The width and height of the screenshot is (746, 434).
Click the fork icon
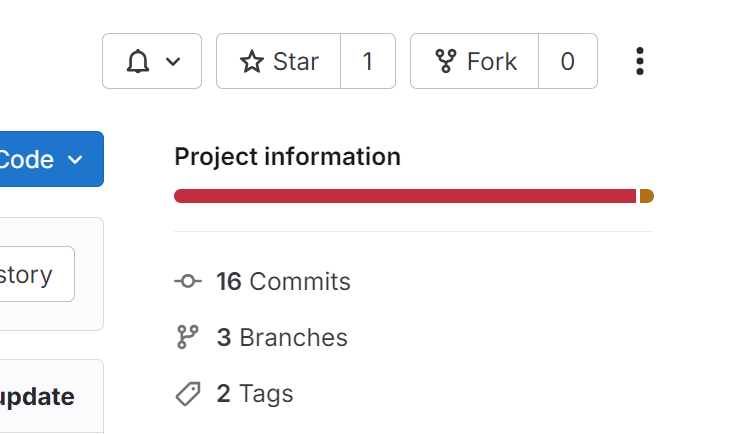tap(446, 62)
